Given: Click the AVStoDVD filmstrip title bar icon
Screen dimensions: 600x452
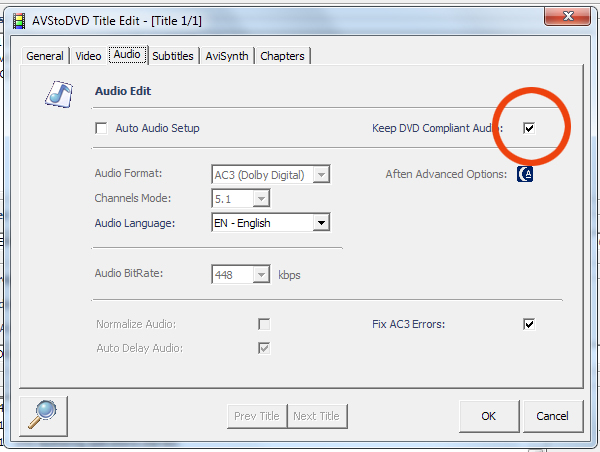Looking at the screenshot, I should (x=19, y=21).
